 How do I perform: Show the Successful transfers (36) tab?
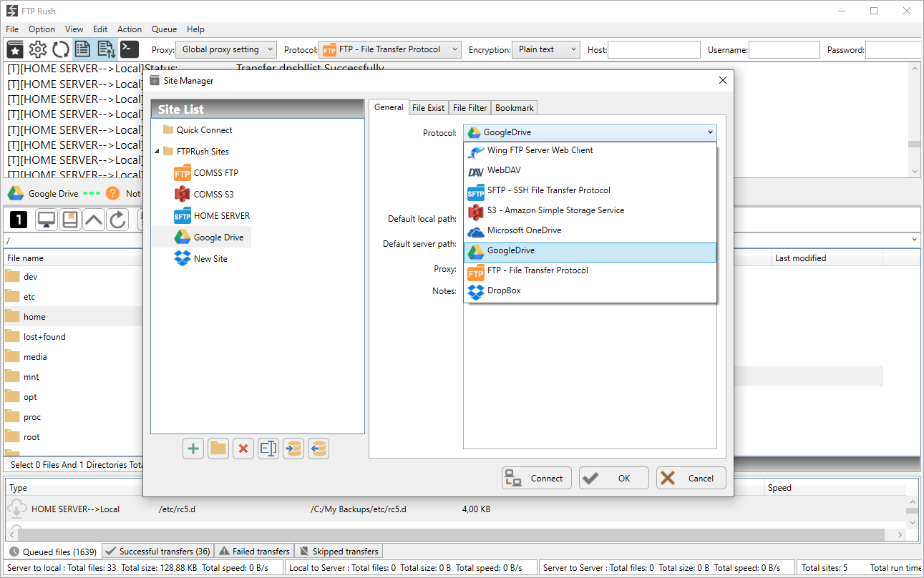pos(157,552)
